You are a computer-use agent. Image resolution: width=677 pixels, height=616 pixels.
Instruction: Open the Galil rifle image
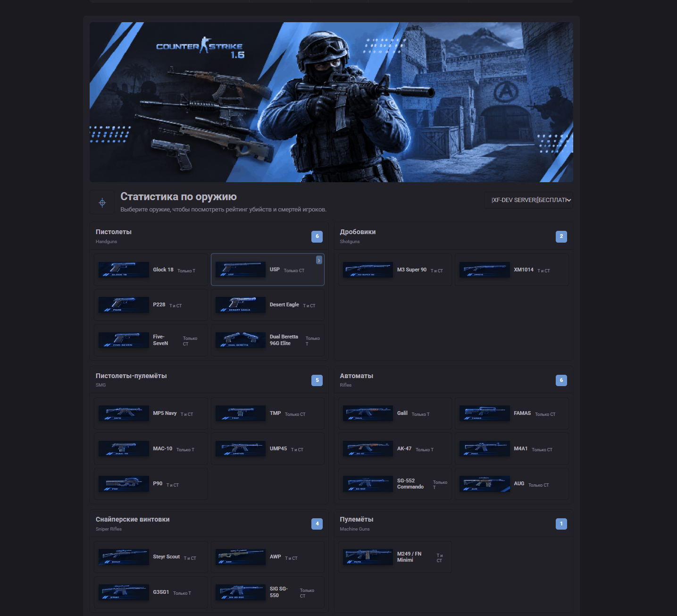(x=368, y=413)
